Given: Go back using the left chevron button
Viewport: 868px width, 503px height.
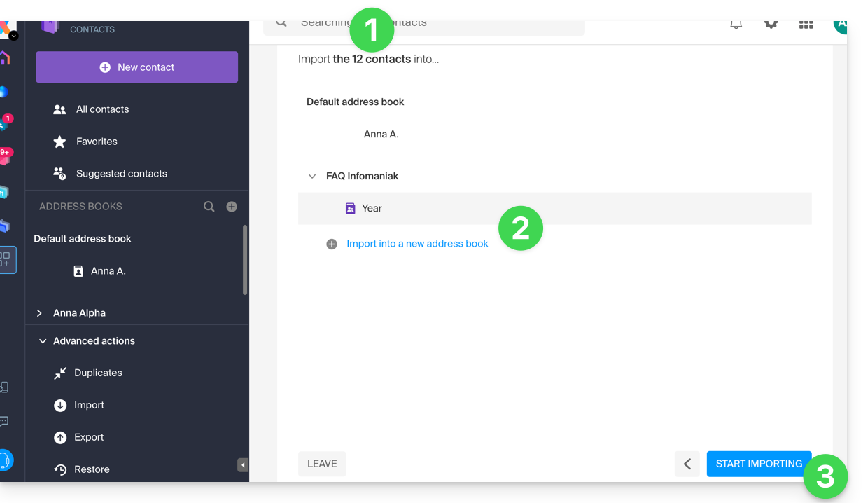Looking at the screenshot, I should click(x=687, y=464).
